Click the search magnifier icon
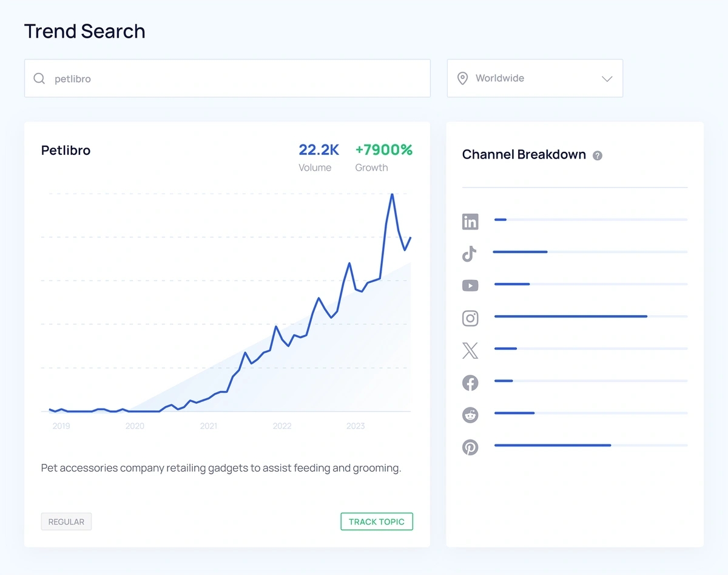 (x=39, y=79)
